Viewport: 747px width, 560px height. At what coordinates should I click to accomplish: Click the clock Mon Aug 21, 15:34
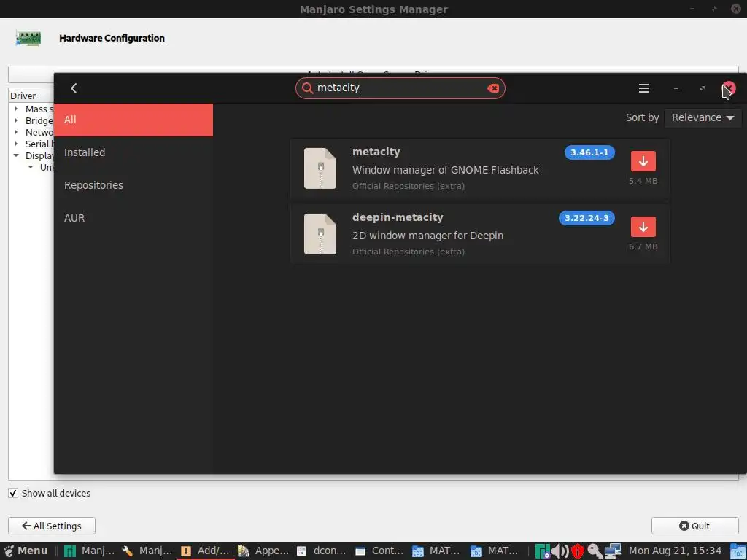click(x=675, y=551)
